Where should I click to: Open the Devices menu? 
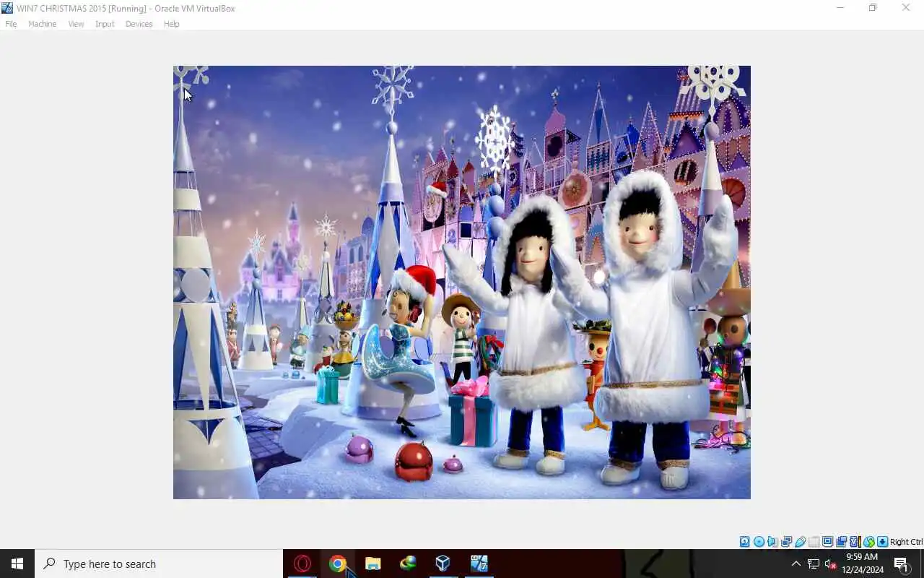pyautogui.click(x=139, y=24)
